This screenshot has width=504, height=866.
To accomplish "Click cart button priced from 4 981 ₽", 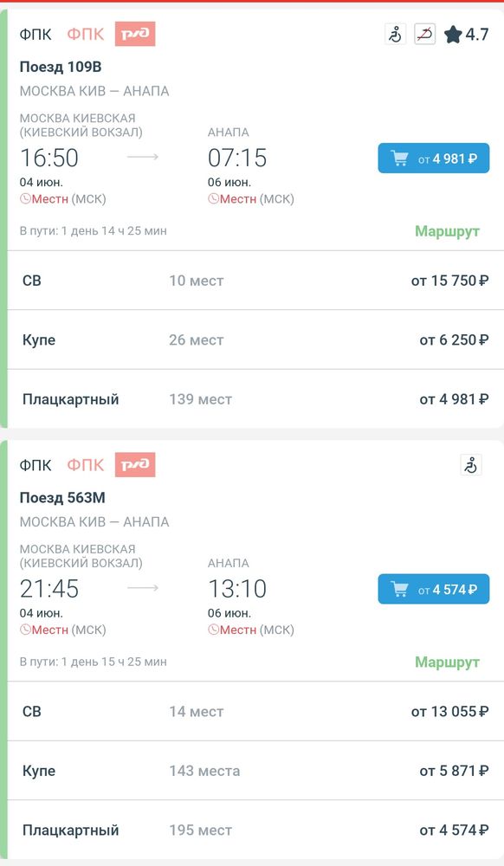I will click(434, 158).
